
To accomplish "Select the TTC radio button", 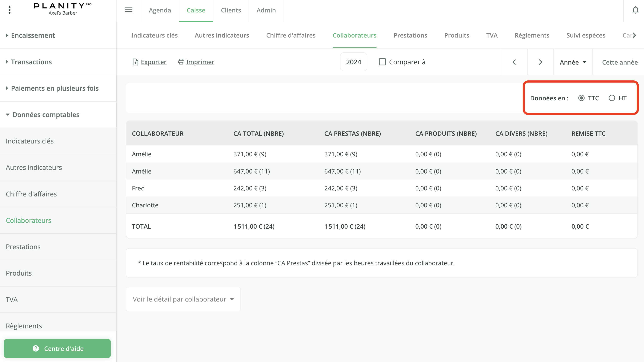I will pos(581,98).
